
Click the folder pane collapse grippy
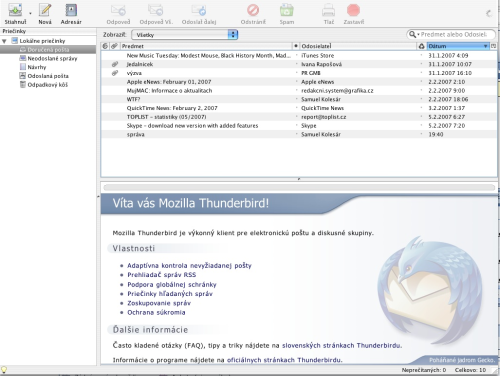coord(98,196)
